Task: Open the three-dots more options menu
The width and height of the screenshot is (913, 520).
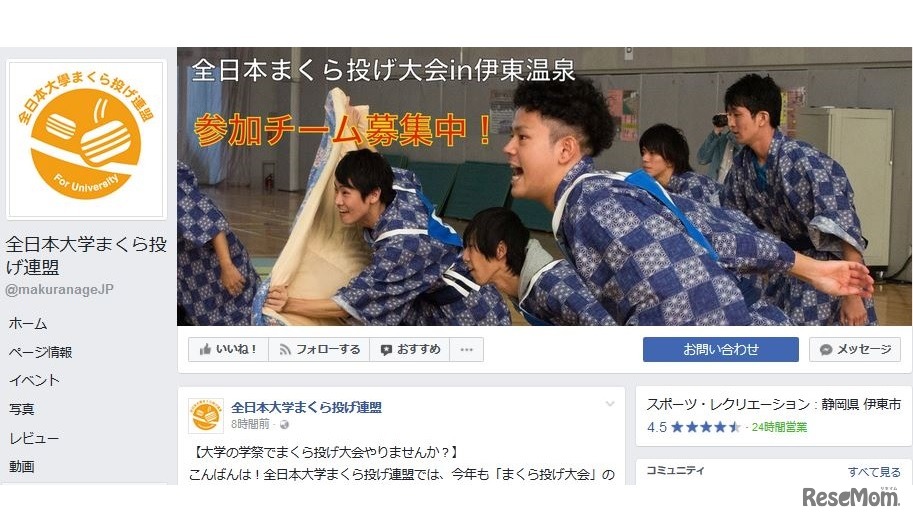Action: 466,349
